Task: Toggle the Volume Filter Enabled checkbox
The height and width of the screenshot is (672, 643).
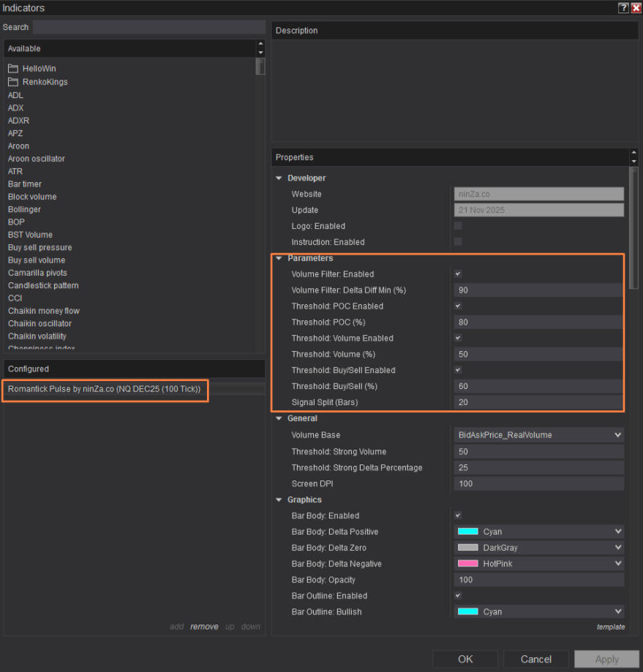Action: 458,274
